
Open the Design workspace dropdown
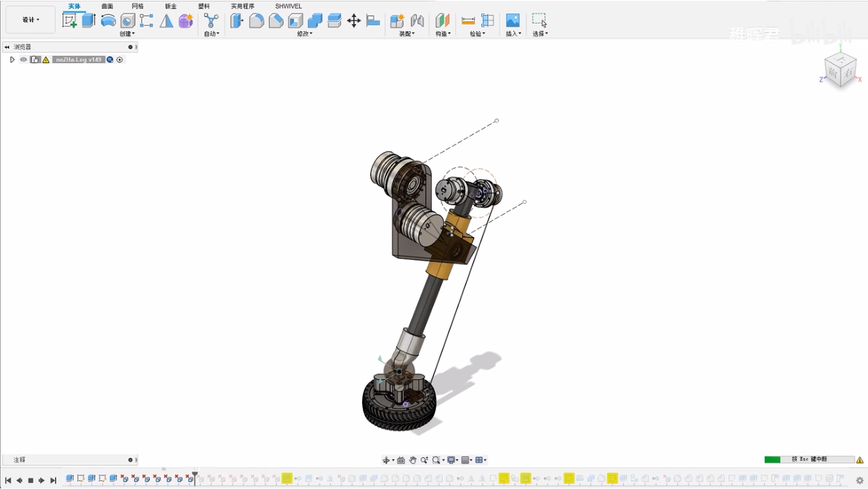coord(30,20)
